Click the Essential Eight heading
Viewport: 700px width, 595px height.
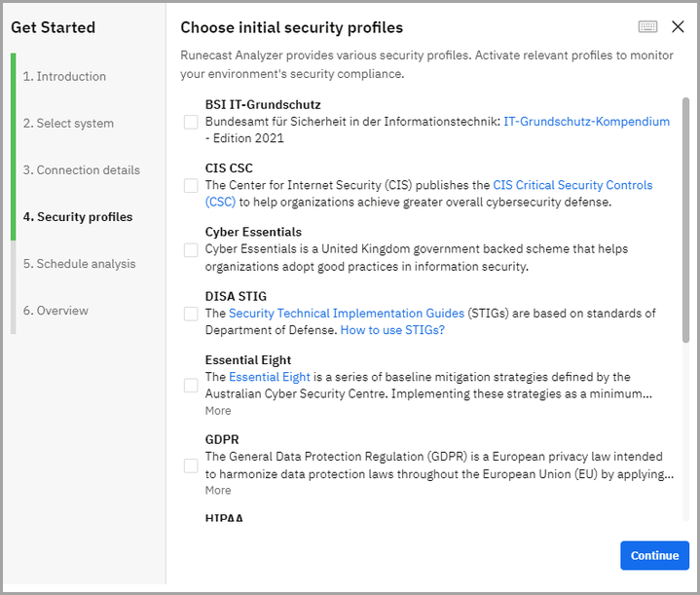(248, 360)
